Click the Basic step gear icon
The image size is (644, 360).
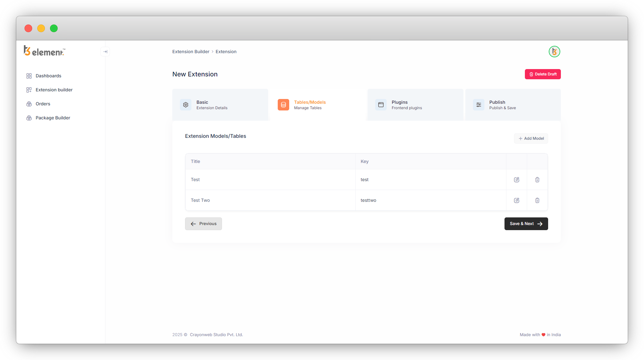coord(186,105)
